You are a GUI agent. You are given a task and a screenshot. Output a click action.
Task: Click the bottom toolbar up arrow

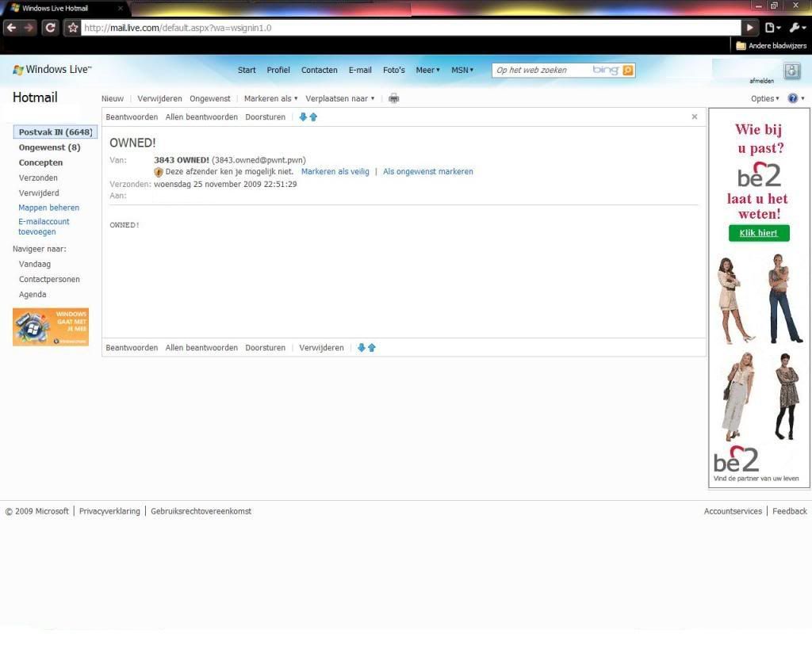[371, 348]
